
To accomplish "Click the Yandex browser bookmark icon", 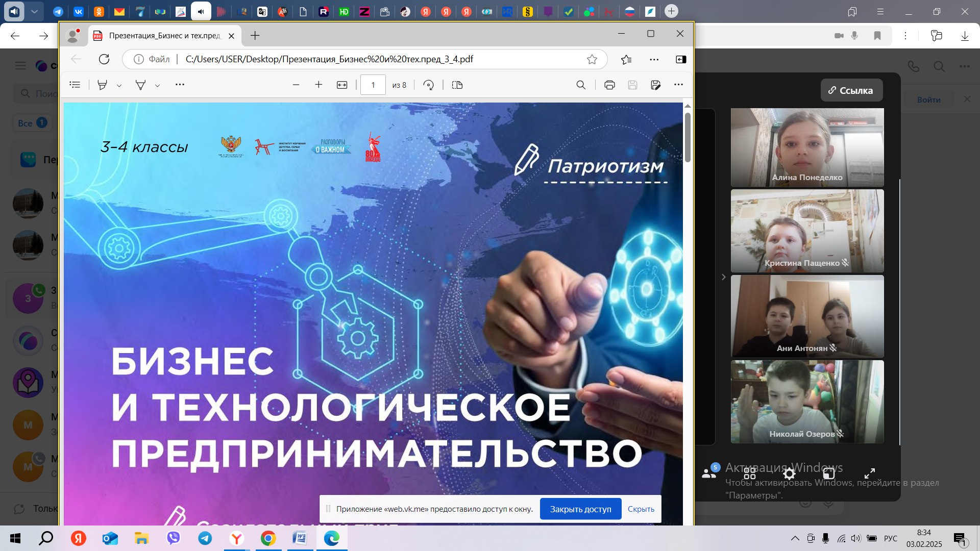I will pos(877,36).
